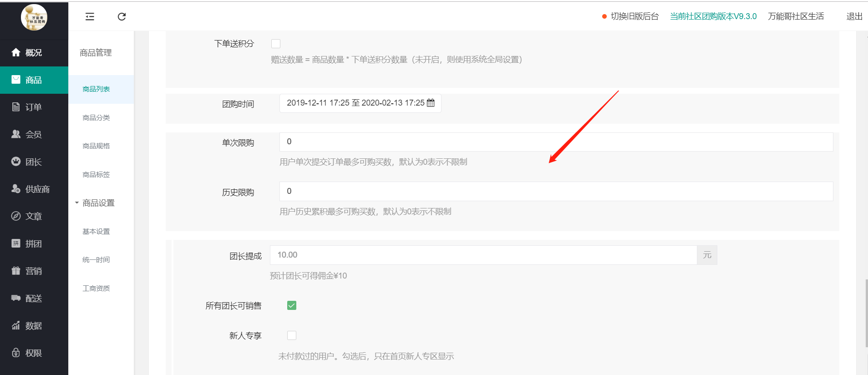Click the page refresh icon
Image resolution: width=868 pixels, height=375 pixels.
pos(122,17)
